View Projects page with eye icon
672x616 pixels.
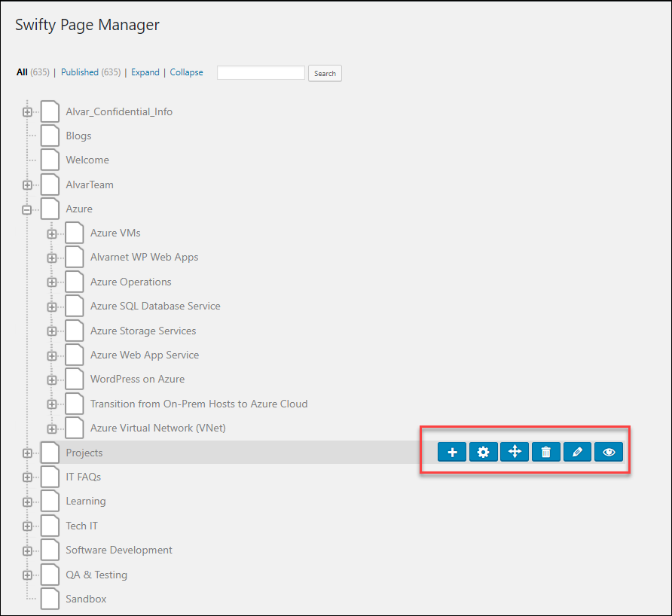pyautogui.click(x=609, y=452)
